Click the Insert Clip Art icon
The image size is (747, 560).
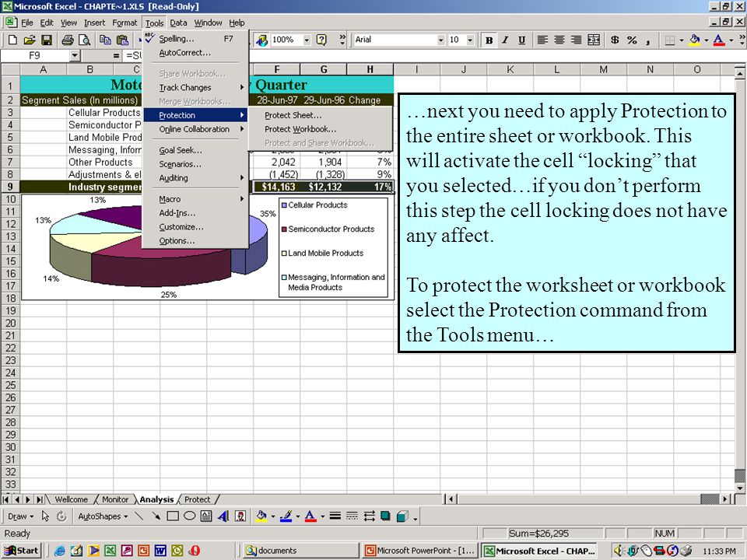[240, 516]
